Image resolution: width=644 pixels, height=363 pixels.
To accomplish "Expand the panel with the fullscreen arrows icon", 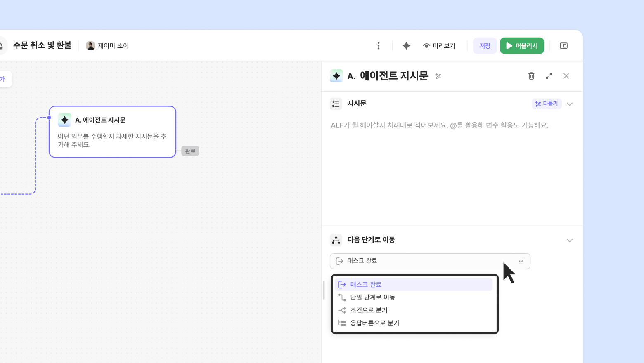I will point(549,76).
